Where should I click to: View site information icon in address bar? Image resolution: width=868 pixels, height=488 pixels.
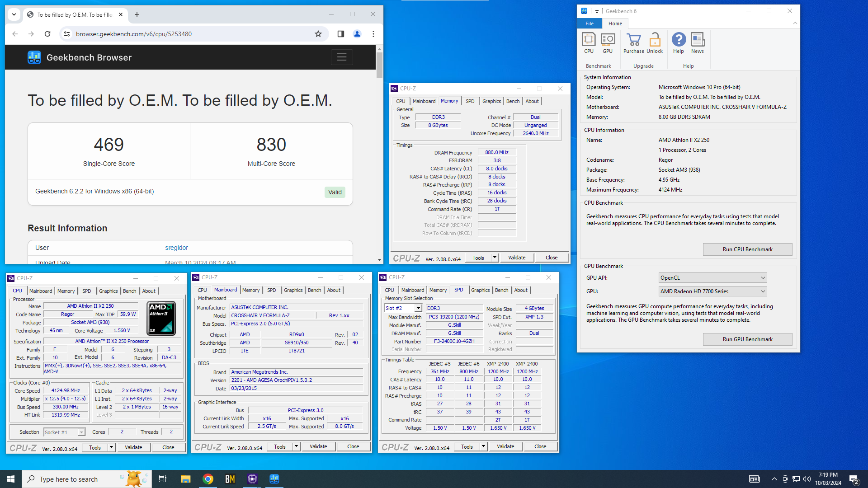[x=67, y=34]
